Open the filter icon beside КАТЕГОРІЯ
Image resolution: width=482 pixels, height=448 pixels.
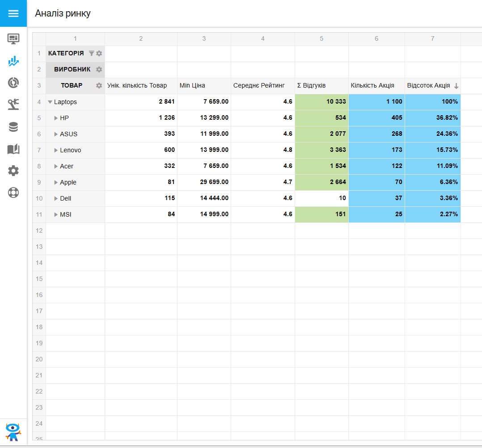pyautogui.click(x=92, y=54)
